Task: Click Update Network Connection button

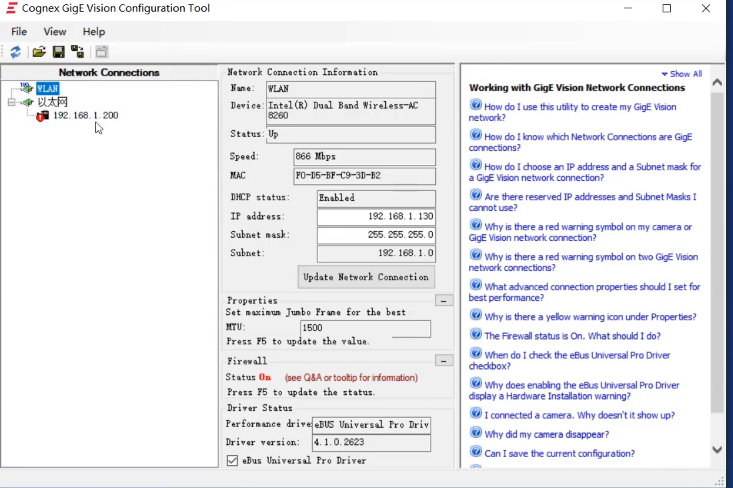Action: pyautogui.click(x=366, y=277)
